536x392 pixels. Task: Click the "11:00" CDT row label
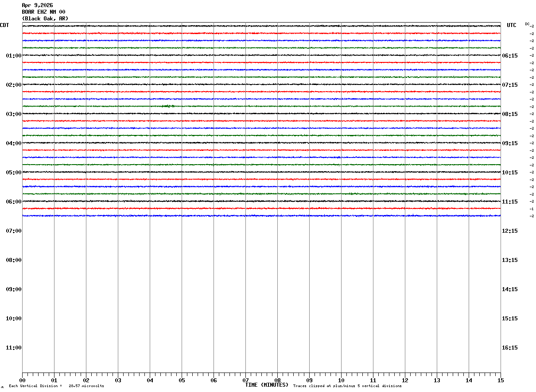[14, 348]
